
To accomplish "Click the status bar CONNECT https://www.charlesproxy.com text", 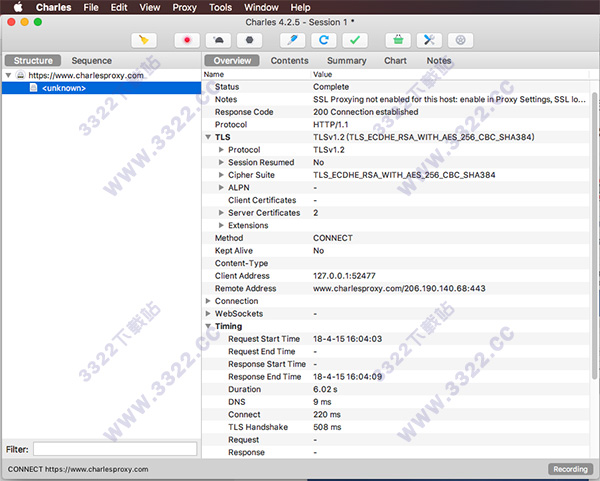I will [78, 469].
